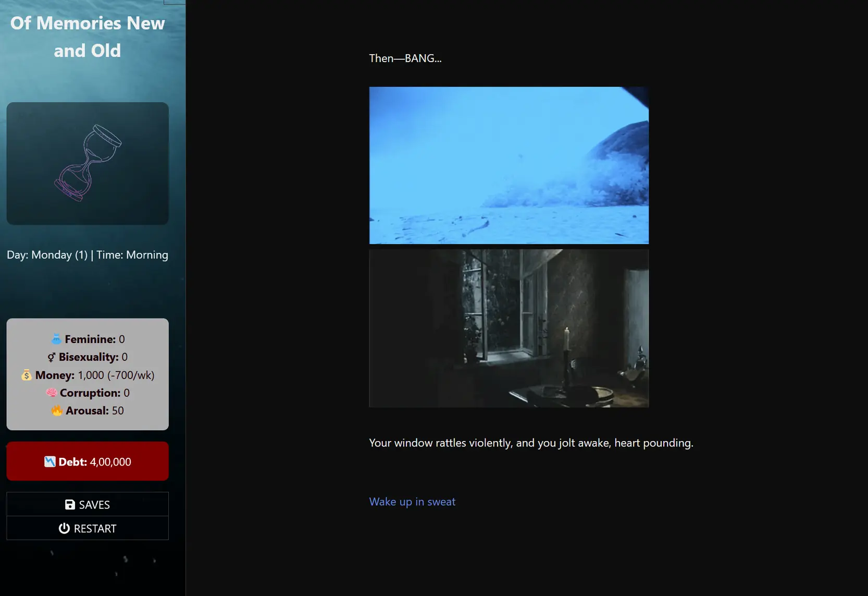The width and height of the screenshot is (868, 596).
Task: Click the blue avalanche image
Action: tap(509, 165)
